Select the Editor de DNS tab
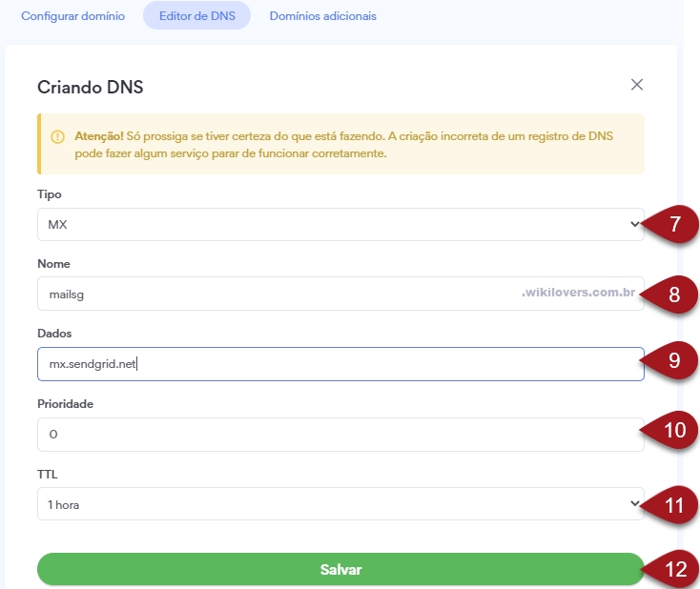The width and height of the screenshot is (700, 589). tap(196, 15)
